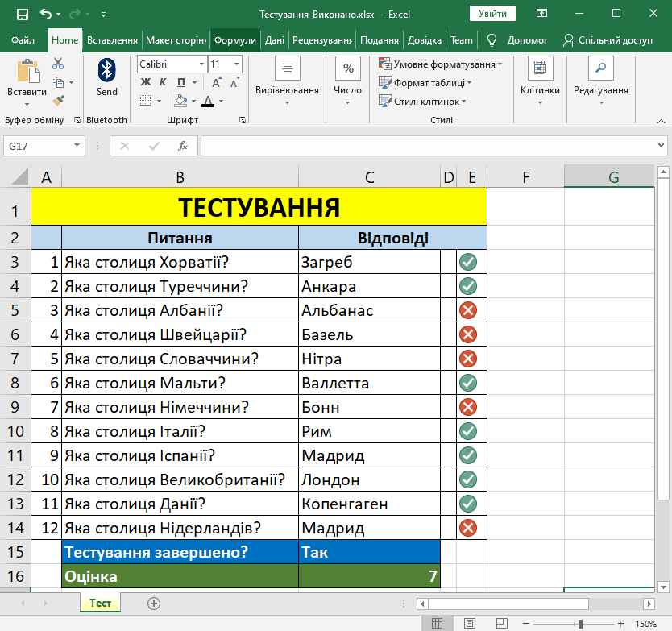Save the workbook with the floppy disk icon
Image resolution: width=672 pixels, height=631 pixels.
tap(22, 14)
